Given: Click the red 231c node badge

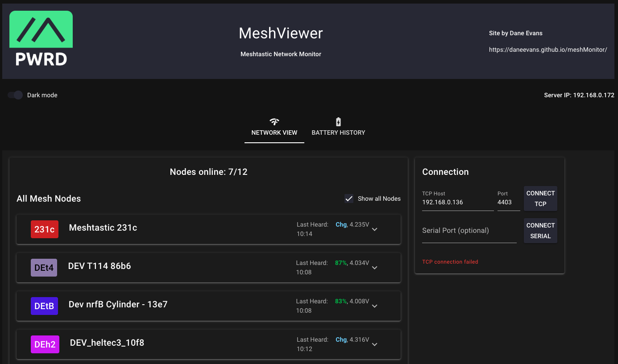Looking at the screenshot, I should [x=45, y=229].
